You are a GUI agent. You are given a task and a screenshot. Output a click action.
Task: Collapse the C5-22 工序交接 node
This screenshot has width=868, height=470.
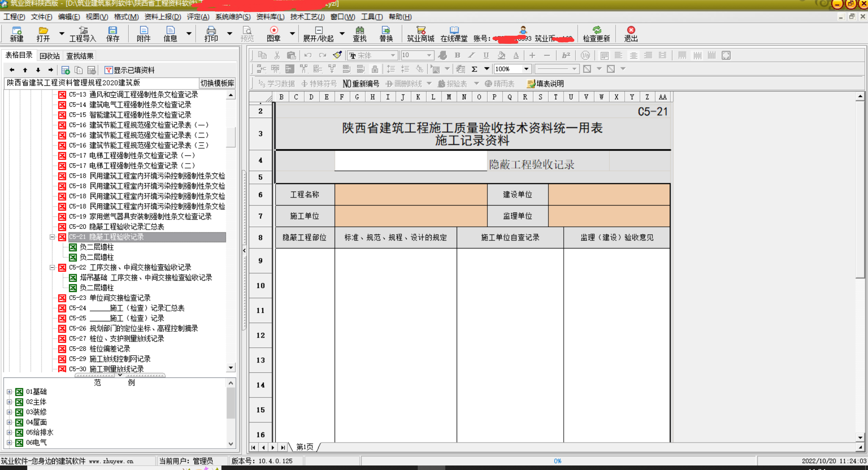point(52,268)
